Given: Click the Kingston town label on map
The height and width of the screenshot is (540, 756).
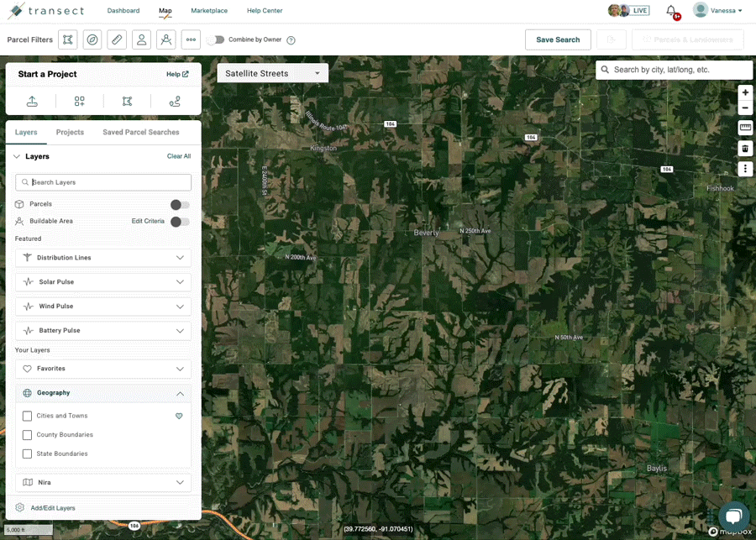Looking at the screenshot, I should [323, 148].
